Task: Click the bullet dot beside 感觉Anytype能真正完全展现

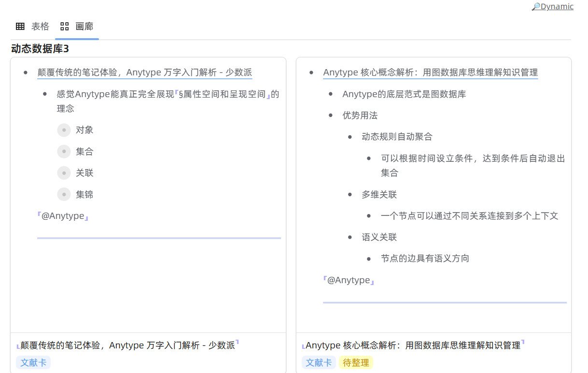Action: click(45, 94)
